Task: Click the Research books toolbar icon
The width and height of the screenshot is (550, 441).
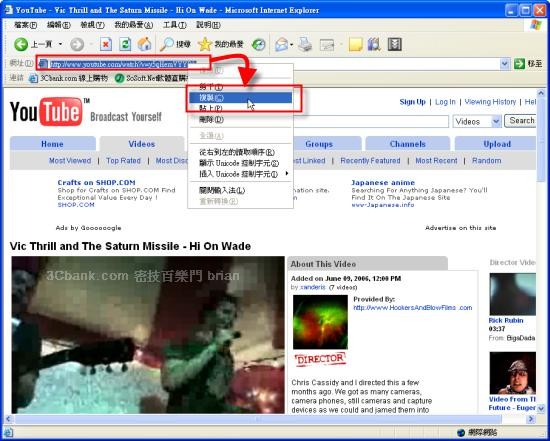Action: (374, 45)
